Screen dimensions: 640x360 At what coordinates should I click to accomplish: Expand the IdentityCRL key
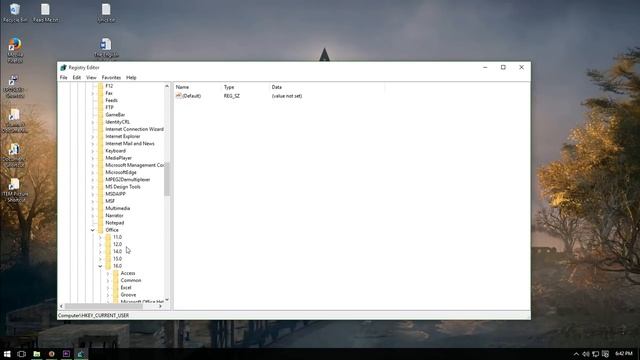click(93, 122)
